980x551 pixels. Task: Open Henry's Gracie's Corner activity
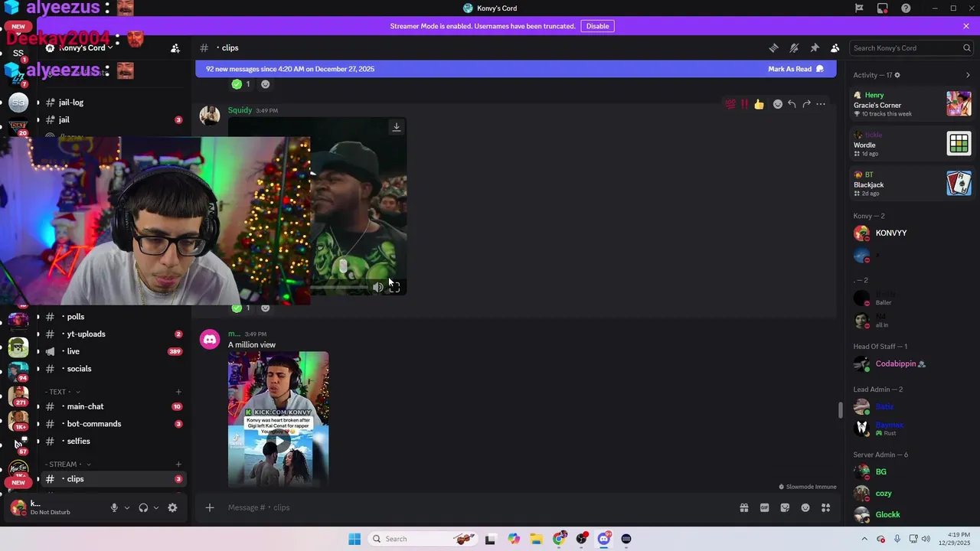pyautogui.click(x=913, y=104)
